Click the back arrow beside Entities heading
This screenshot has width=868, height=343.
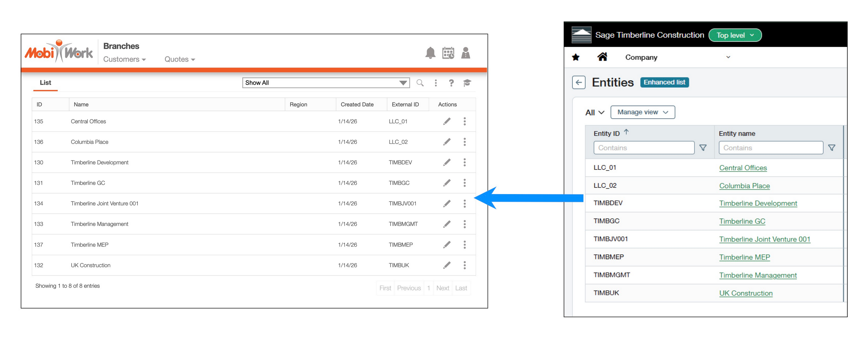579,83
